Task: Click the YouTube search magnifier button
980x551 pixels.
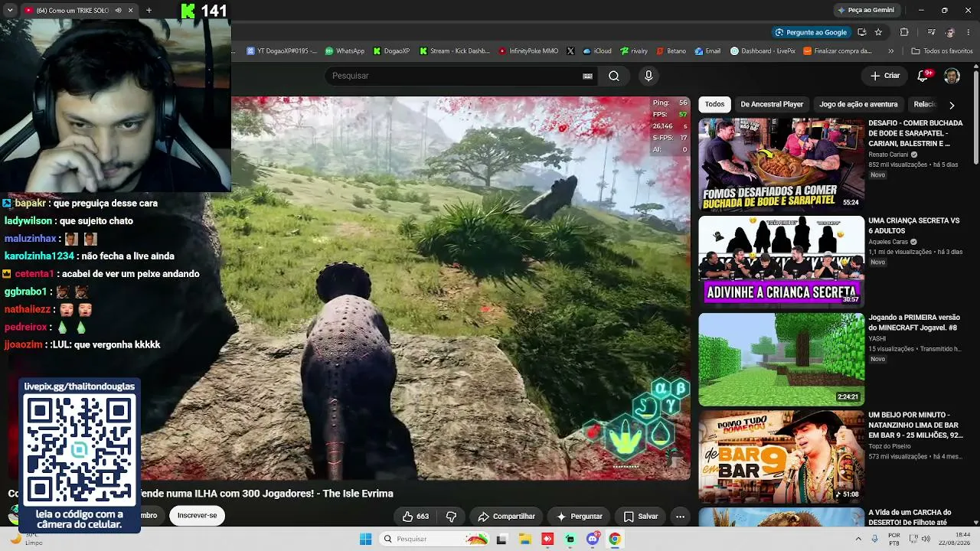Action: pyautogui.click(x=614, y=76)
